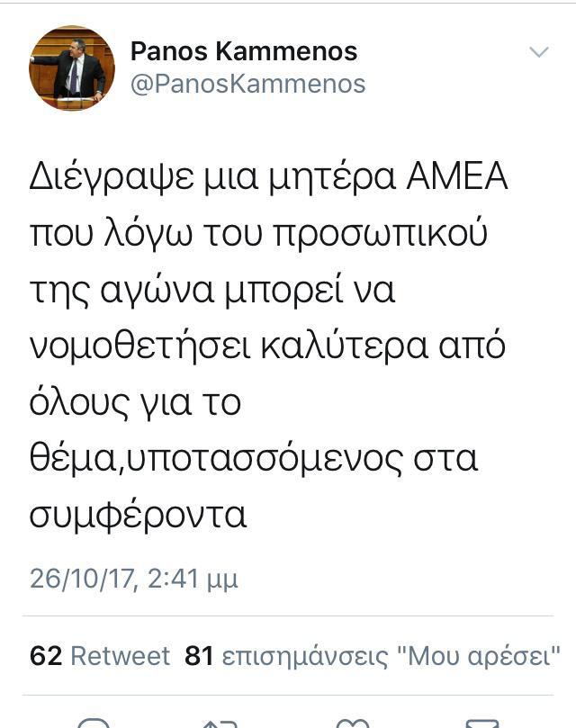Click the word καλύτερα in tweet text
This screenshot has height=728, width=576.
344,346
